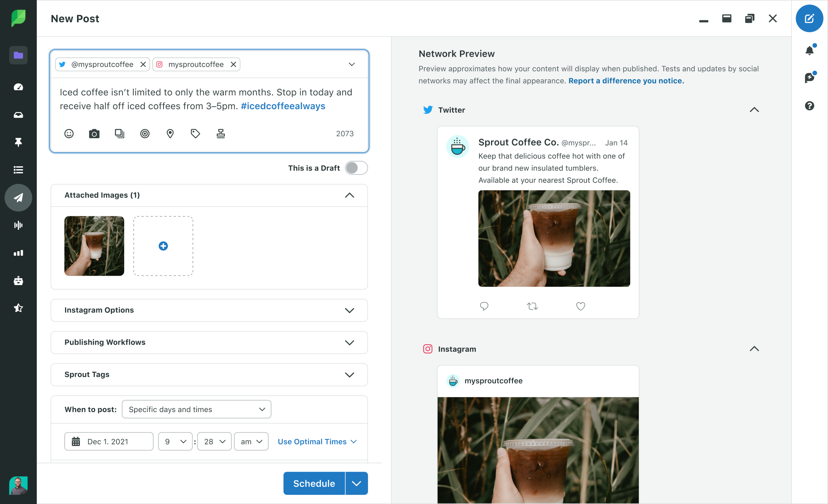This screenshot has width=828, height=504.
Task: Click the emoji picker icon
Action: point(70,133)
